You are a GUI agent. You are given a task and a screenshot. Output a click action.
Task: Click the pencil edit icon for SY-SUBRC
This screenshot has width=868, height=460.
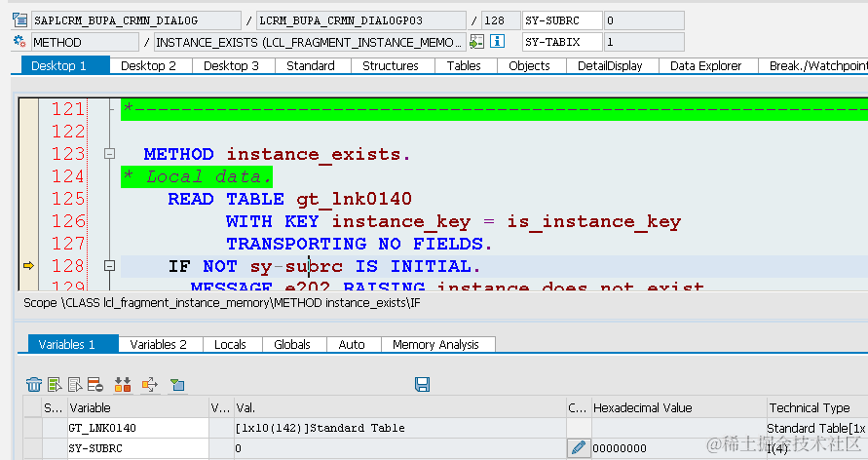tap(578, 448)
